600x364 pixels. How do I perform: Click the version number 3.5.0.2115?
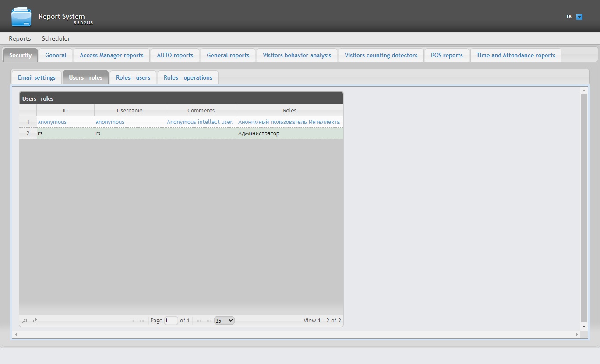coord(83,23)
